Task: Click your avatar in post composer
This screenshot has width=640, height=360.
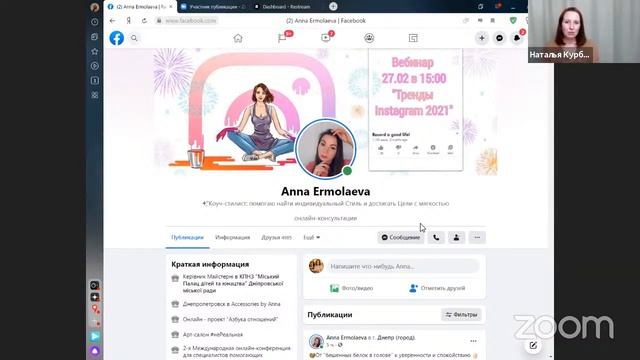Action: (x=316, y=266)
